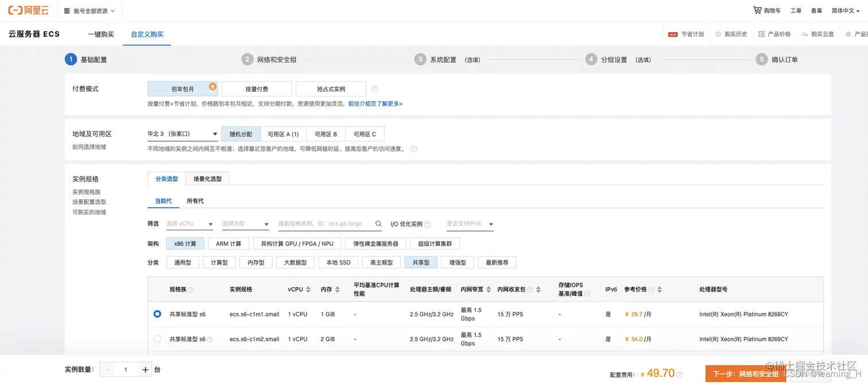This screenshot has width=868, height=383.
Task: Click help icon beside 参考价格 header
Action: pyautogui.click(x=652, y=289)
